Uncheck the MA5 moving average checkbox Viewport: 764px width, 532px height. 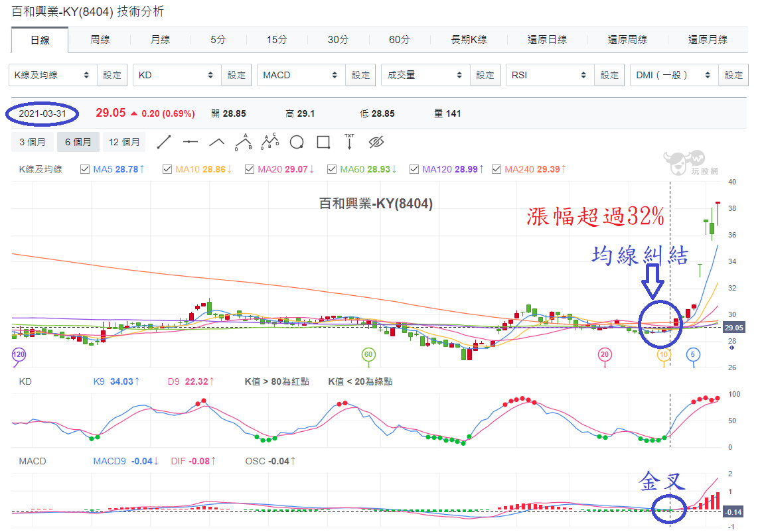85,169
